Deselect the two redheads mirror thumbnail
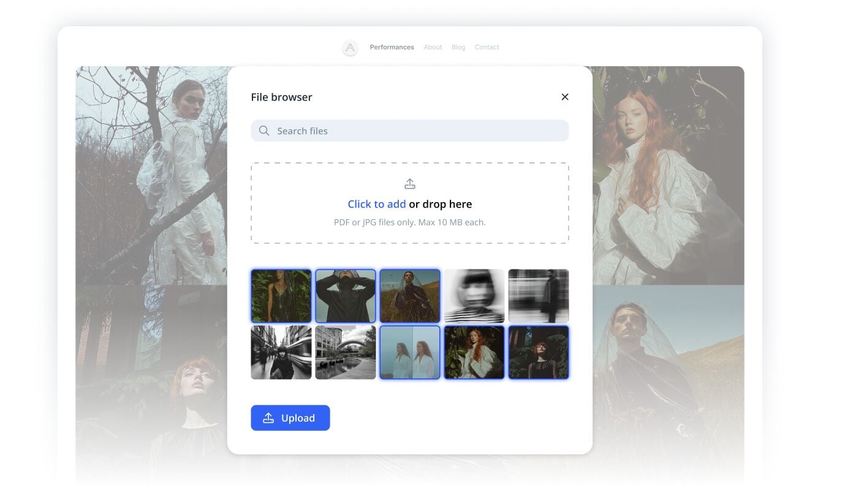 [x=410, y=353]
